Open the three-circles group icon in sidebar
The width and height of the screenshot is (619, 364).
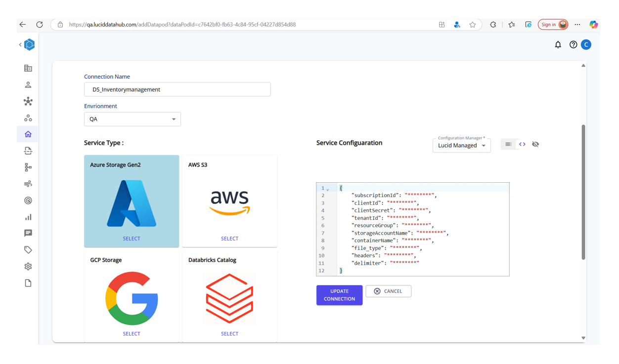pyautogui.click(x=28, y=118)
